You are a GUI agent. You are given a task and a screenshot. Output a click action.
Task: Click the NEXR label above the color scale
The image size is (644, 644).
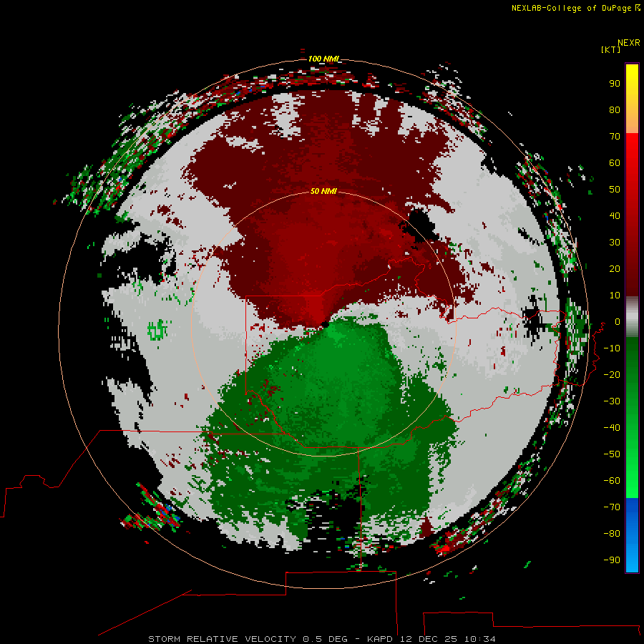click(628, 43)
